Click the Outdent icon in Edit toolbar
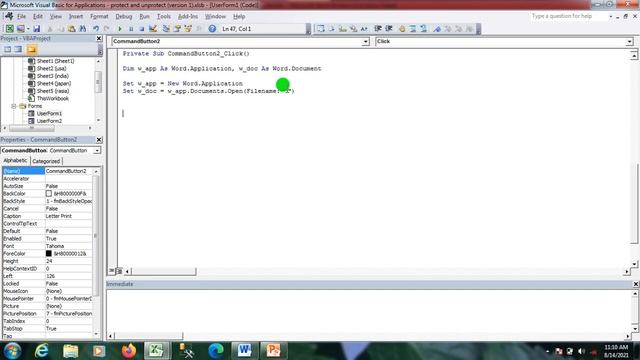This screenshot has width=640, height=360. 389,29
